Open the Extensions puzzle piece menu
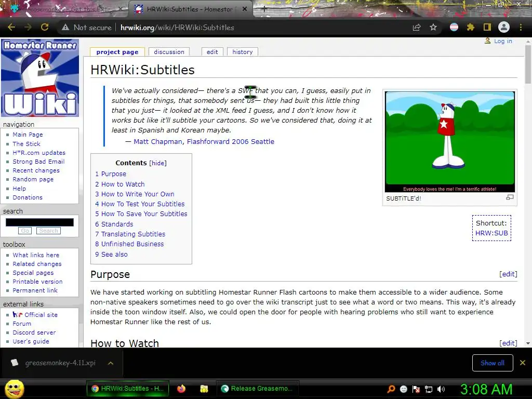 (x=471, y=28)
